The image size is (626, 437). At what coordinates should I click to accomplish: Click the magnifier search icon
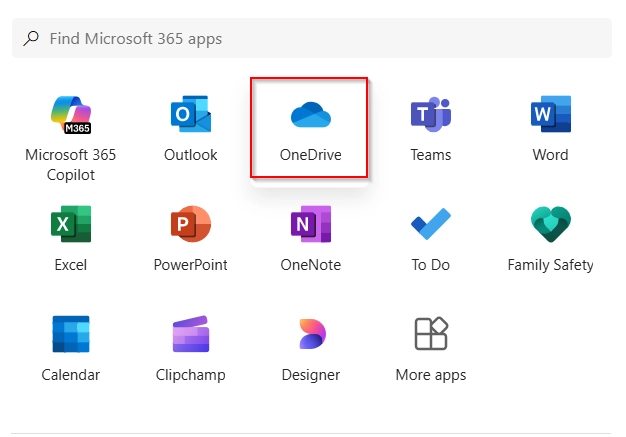[x=31, y=39]
